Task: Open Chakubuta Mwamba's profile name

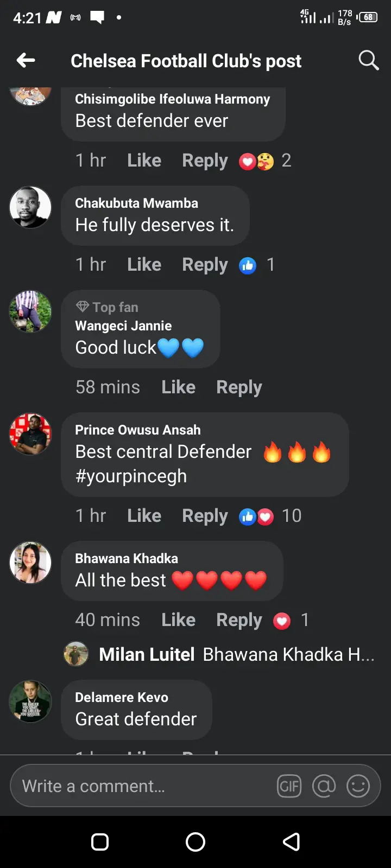Action: pyautogui.click(x=136, y=203)
